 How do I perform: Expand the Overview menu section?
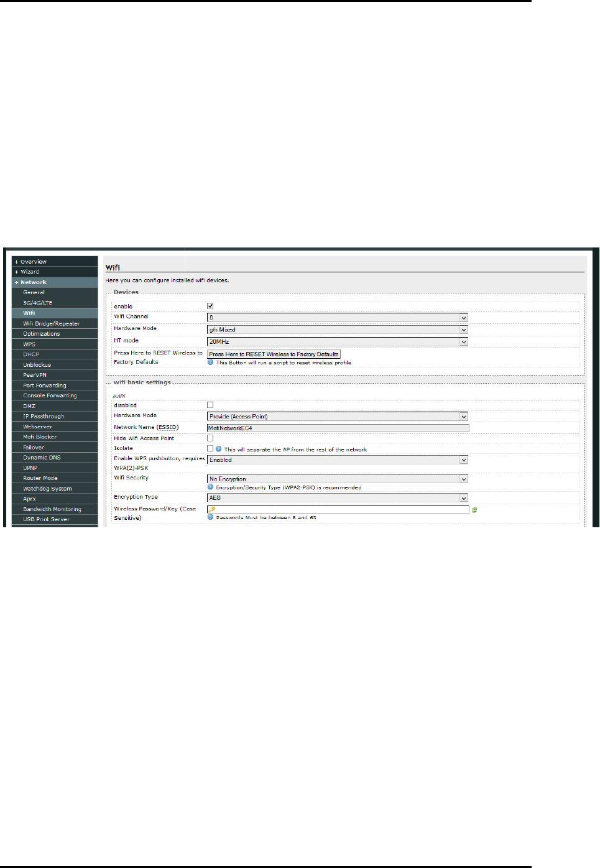(x=55, y=262)
